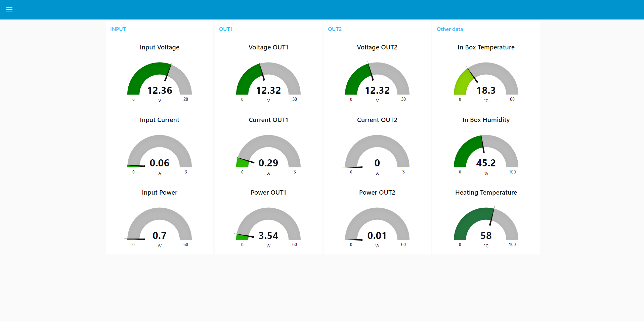Click the 0.06 input current value
This screenshot has height=321, width=644.
(160, 163)
